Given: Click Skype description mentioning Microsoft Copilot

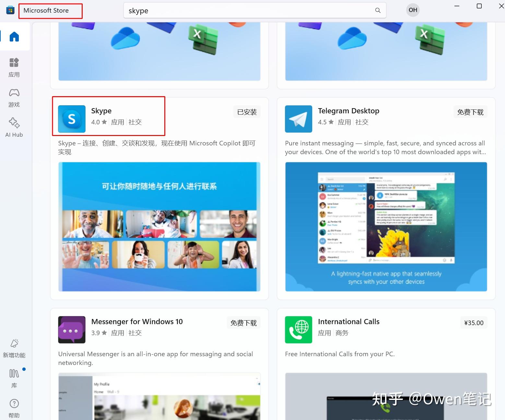Looking at the screenshot, I should pyautogui.click(x=157, y=147).
